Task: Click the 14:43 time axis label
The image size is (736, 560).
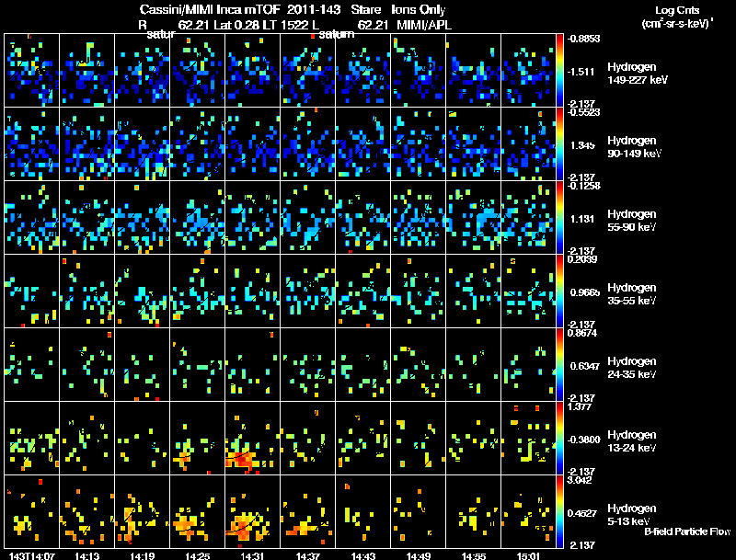Action: (x=362, y=555)
